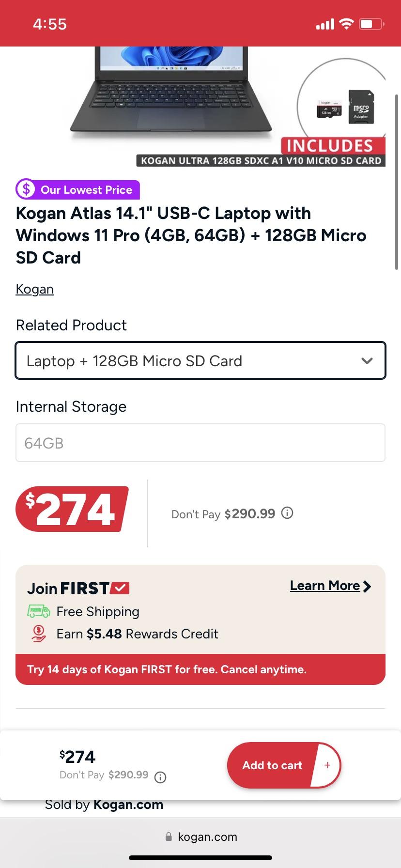Screen dimensions: 401x868
Task: Click the Try 14 days of Kogan FIRST banner
Action: tap(200, 669)
